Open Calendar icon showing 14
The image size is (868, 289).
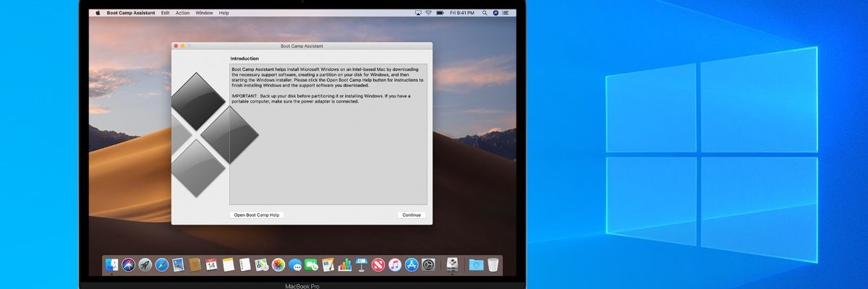coord(211,265)
